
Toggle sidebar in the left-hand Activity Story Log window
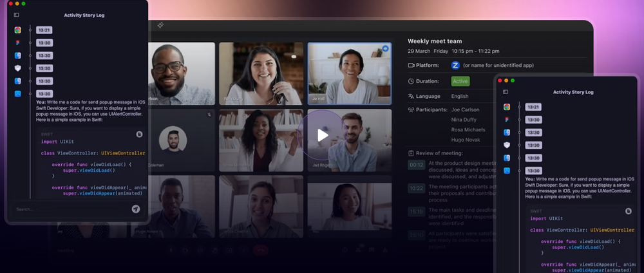click(17, 15)
